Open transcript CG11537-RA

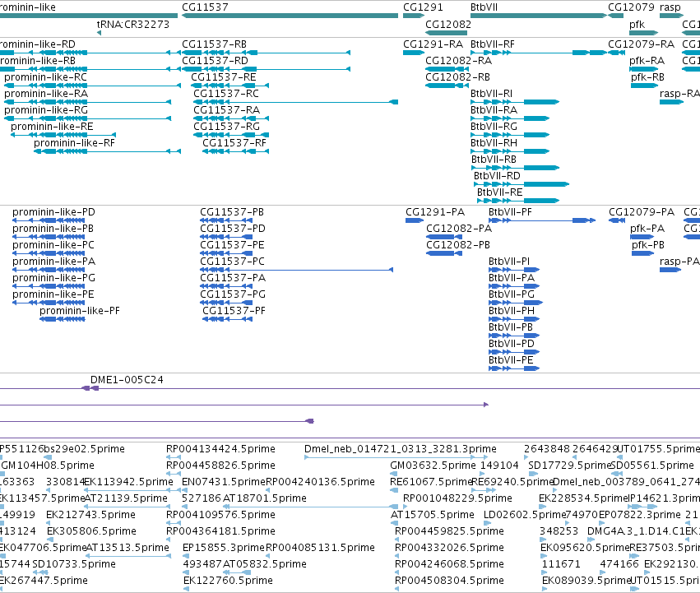226,110
